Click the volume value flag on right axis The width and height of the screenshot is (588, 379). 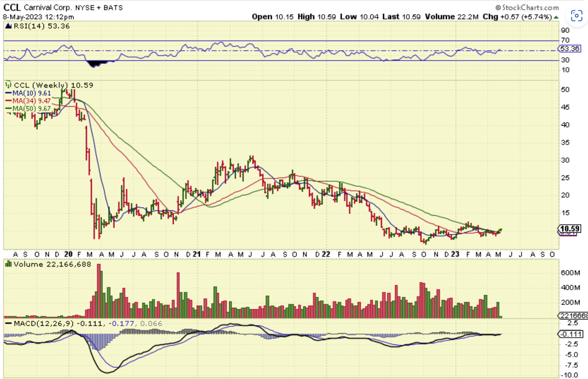pos(572,315)
